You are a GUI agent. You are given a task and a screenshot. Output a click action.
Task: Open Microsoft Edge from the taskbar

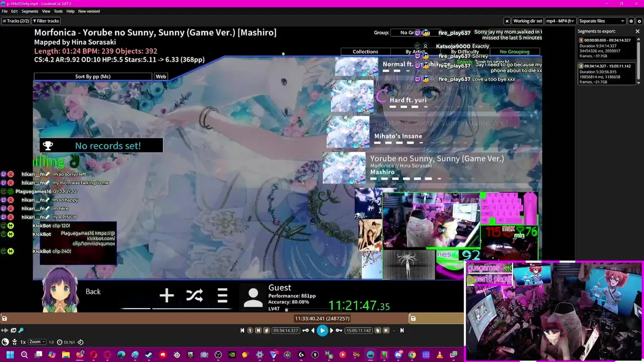121,354
